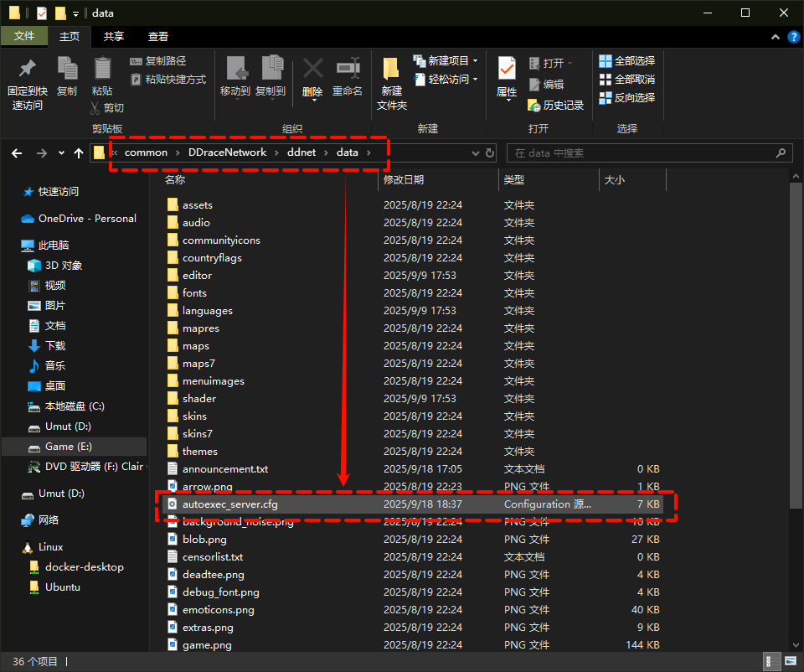Switch to large icons view in status bar
This screenshot has height=672, width=804.
pyautogui.click(x=791, y=661)
